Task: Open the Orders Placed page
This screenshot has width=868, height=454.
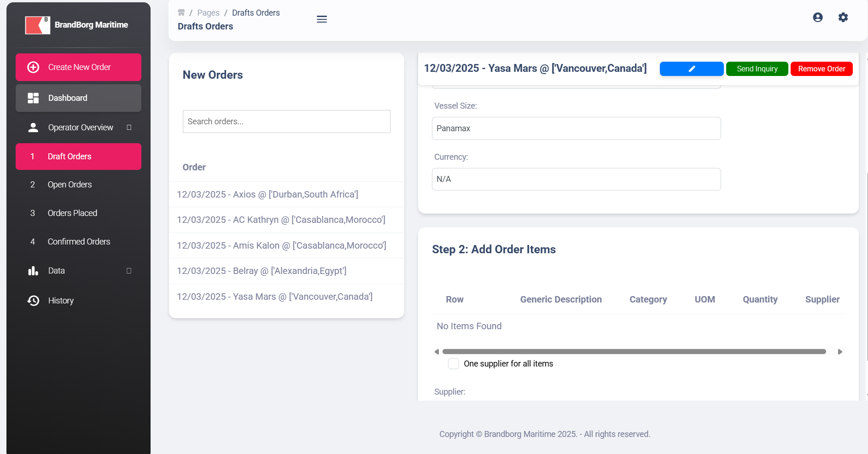Action: [x=72, y=213]
